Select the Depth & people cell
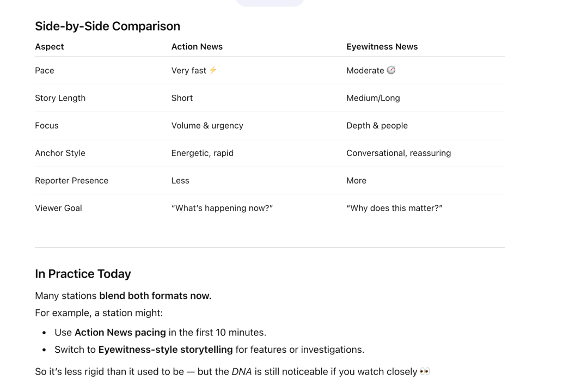Viewport: 563px width, 392px height. coord(377,126)
